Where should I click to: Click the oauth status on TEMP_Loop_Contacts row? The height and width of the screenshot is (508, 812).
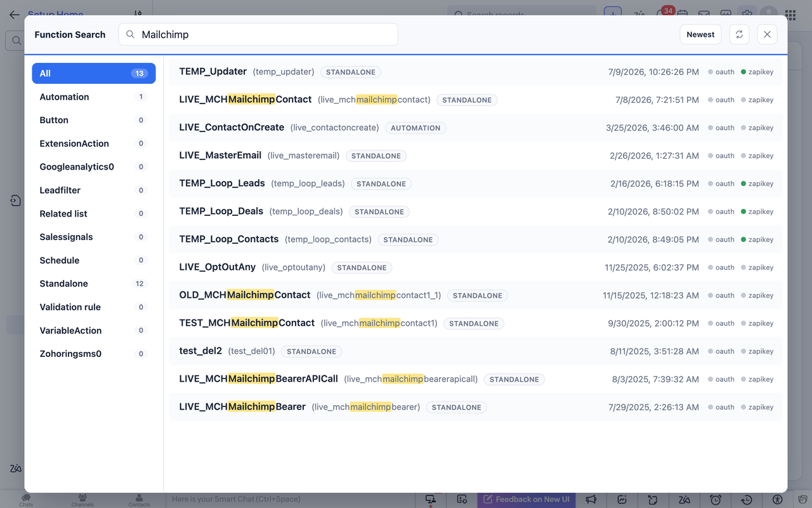click(x=721, y=239)
